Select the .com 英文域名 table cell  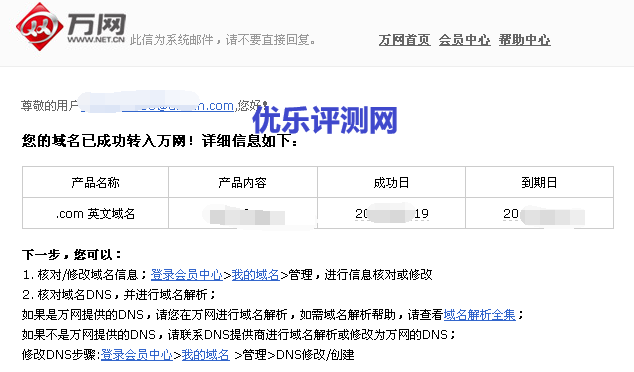click(95, 213)
